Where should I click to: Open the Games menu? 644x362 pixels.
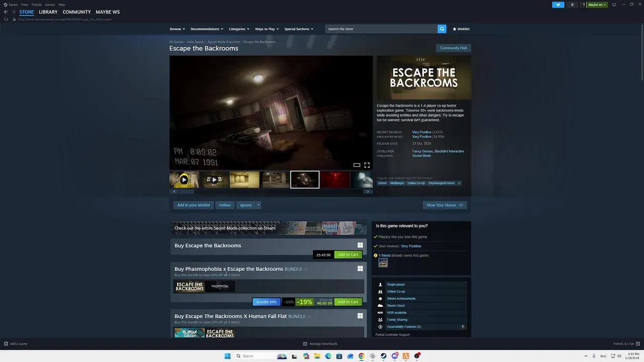[x=50, y=5]
